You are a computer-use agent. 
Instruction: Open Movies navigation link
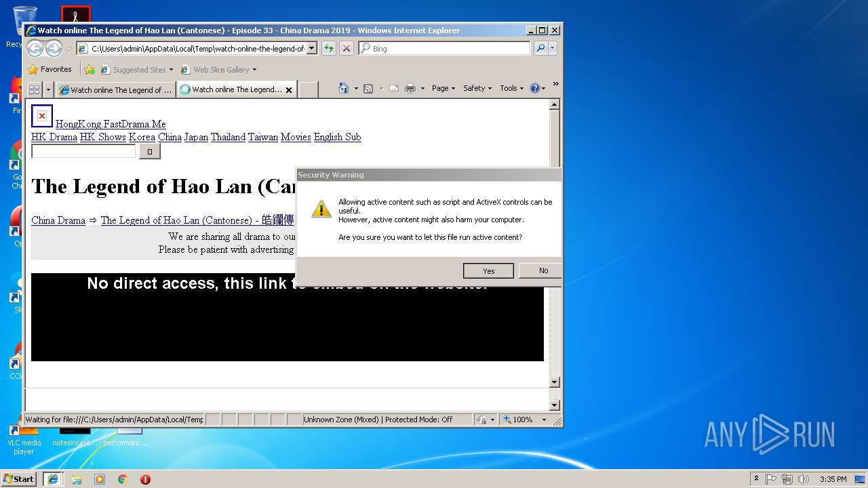point(296,137)
